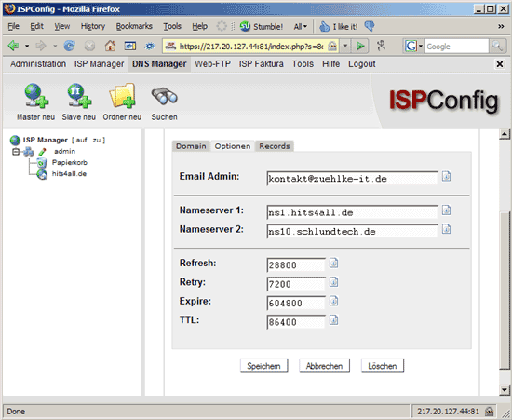This screenshot has width=512, height=420.
Task: Collapse the admin tree node
Action: coord(15,152)
